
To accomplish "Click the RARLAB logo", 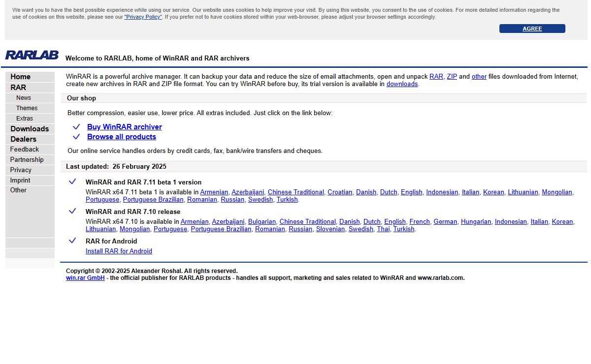I will point(32,55).
